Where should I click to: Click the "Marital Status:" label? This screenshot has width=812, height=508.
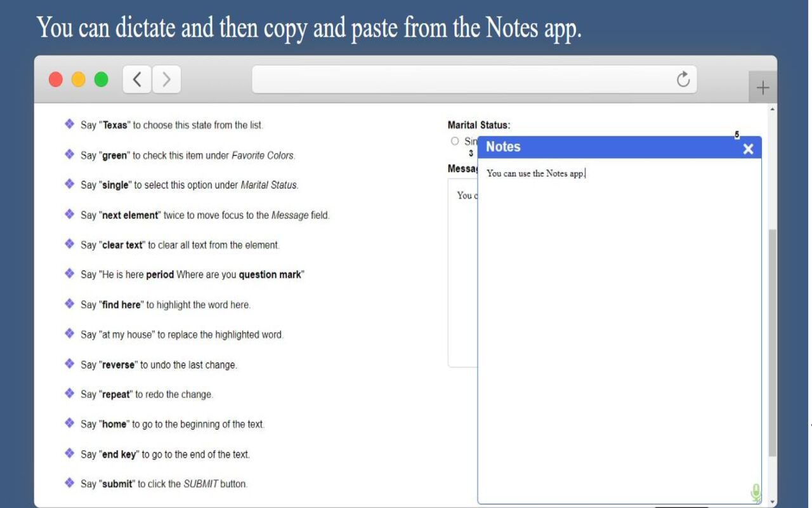tap(479, 125)
